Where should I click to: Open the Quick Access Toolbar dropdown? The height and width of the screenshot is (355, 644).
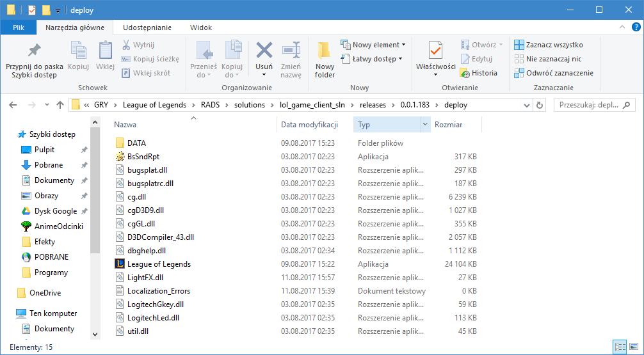coord(58,10)
